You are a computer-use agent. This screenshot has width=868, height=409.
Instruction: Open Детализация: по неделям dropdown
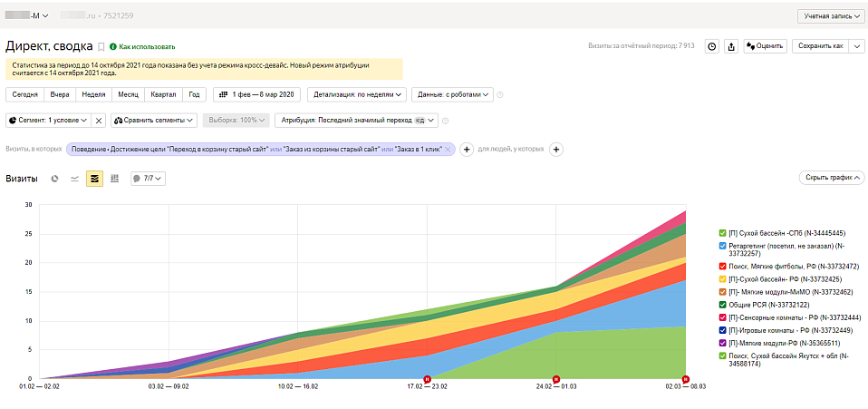(357, 94)
